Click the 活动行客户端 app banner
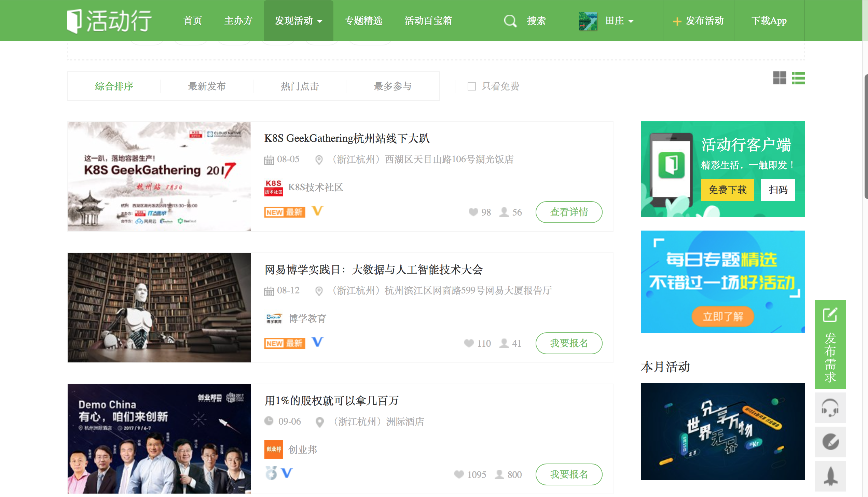868x497 pixels. point(722,169)
